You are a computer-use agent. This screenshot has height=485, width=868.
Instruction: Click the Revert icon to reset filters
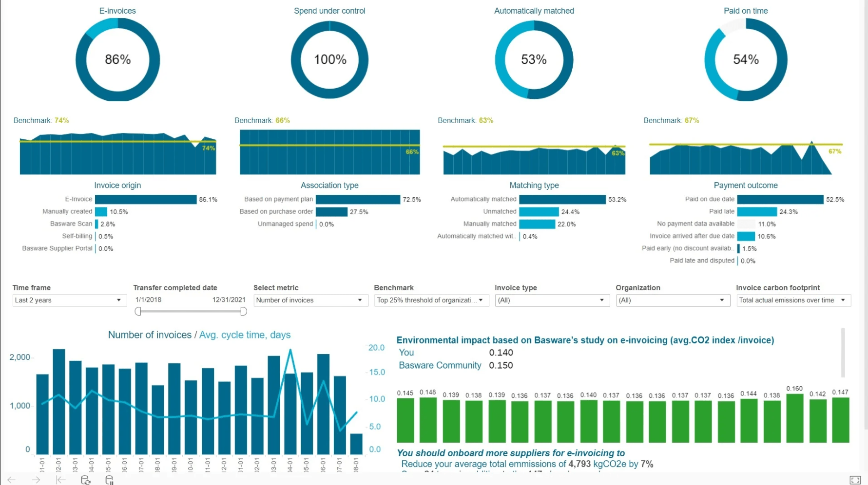pyautogui.click(x=60, y=480)
